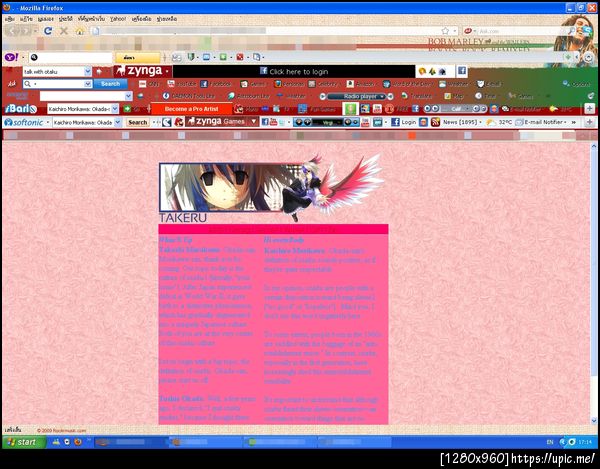Reload the page with the refresh icon
The image size is (600, 469).
click(x=48, y=31)
